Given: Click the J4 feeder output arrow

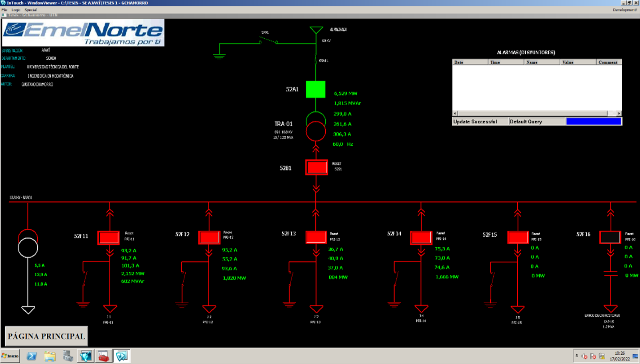Looking at the screenshot, I should click(x=421, y=309).
